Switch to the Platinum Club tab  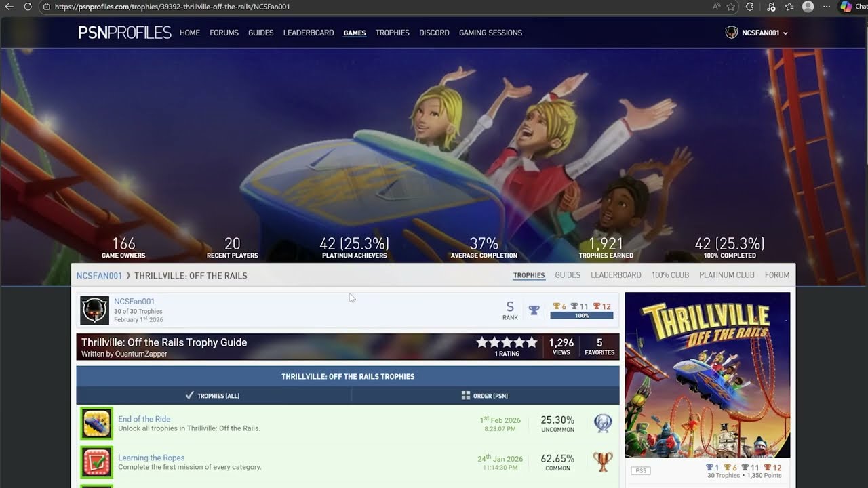(727, 275)
